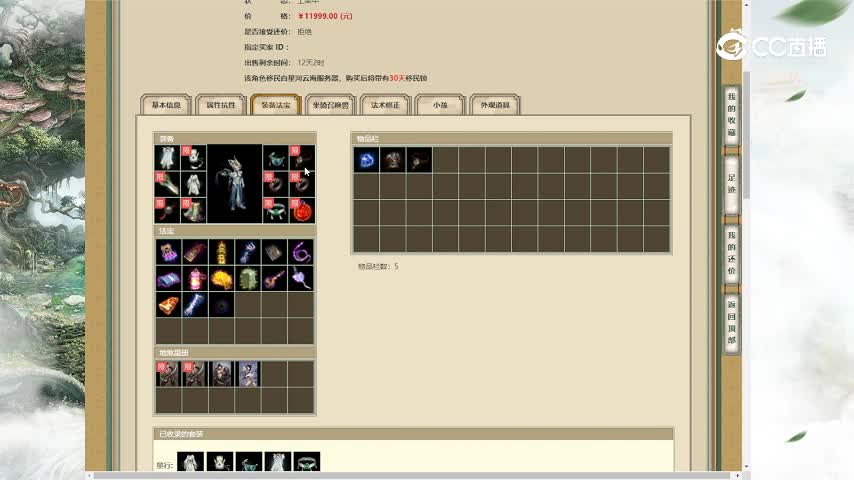Click the price text ¥11999.00 (元)

click(x=325, y=16)
